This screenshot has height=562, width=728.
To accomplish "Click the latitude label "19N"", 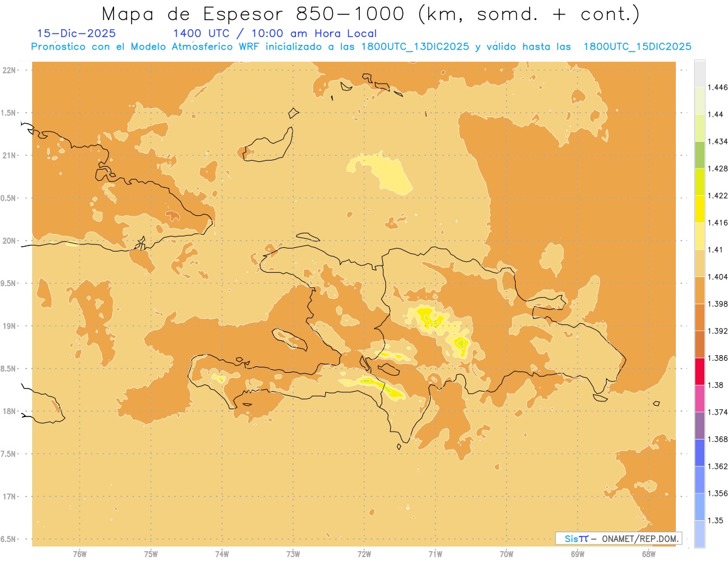I will click(10, 326).
